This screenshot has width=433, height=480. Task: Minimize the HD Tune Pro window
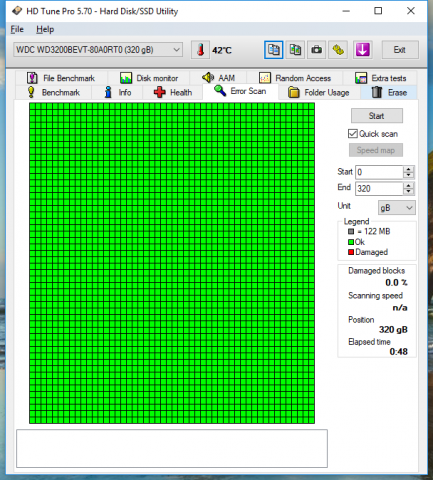tap(346, 11)
